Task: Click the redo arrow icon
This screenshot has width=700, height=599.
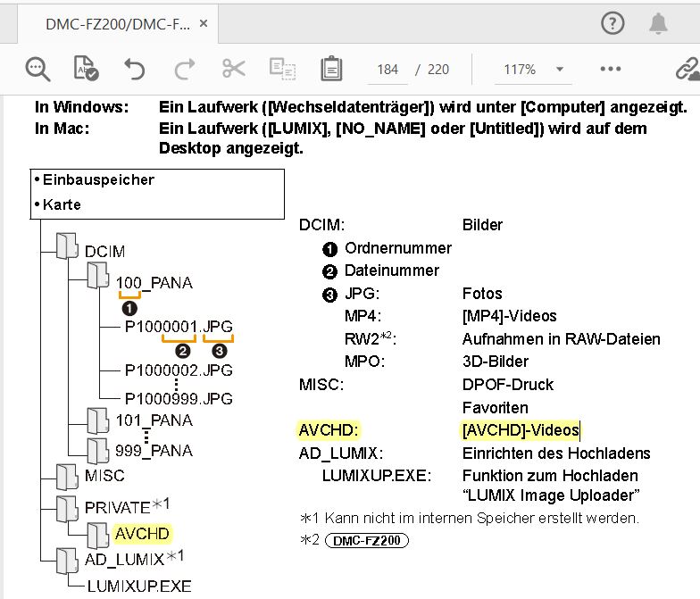Action: [184, 69]
